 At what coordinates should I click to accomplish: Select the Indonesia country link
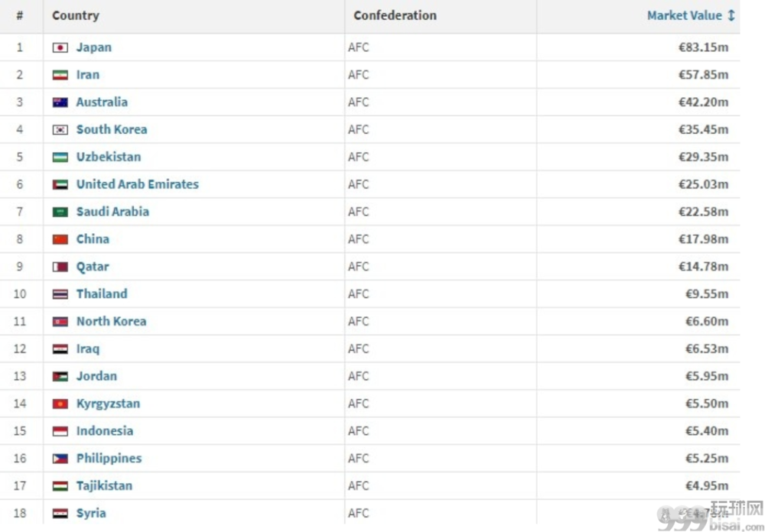pos(105,431)
